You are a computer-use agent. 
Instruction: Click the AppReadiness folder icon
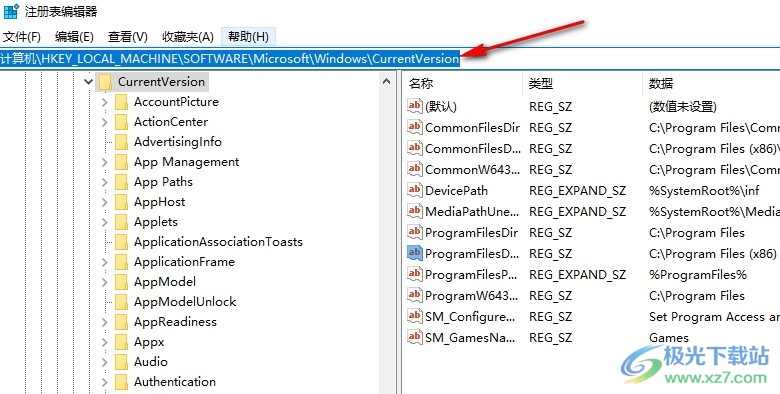[121, 322]
